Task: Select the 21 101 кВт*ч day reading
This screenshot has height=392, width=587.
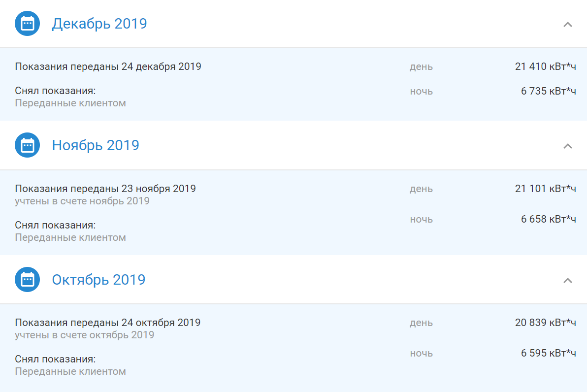Action: coord(546,189)
